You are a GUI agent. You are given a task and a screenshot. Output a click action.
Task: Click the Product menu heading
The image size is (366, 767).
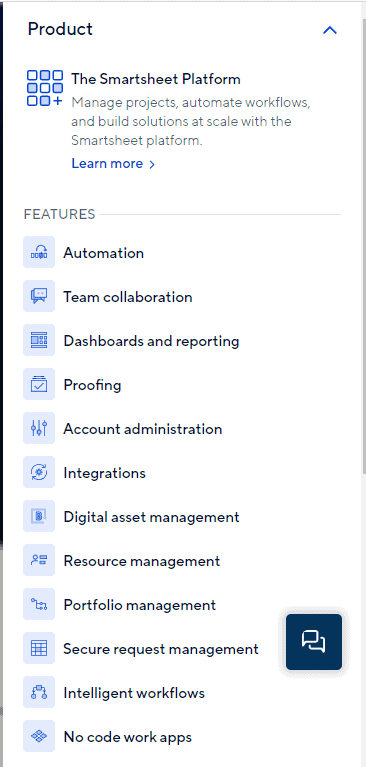(x=60, y=29)
